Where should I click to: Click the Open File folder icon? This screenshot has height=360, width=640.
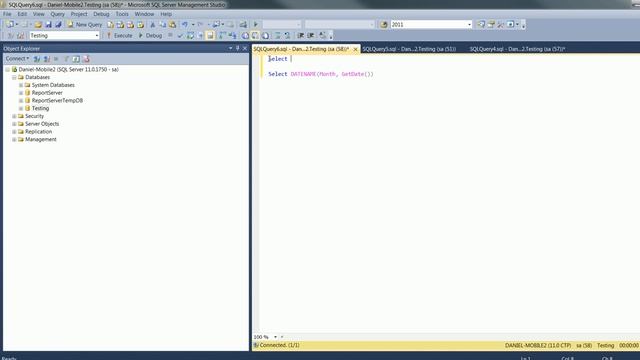(x=38, y=24)
